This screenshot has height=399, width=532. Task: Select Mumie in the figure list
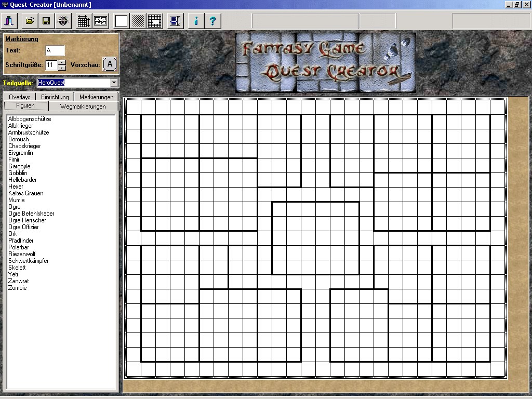16,200
